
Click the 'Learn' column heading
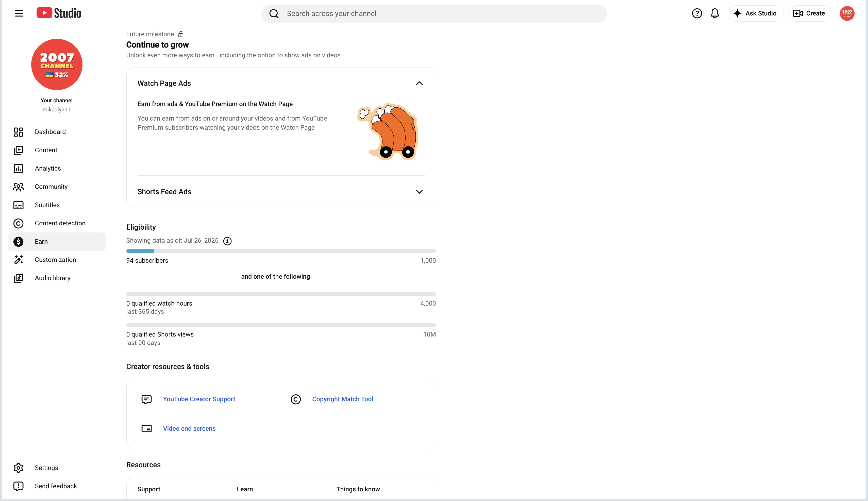click(245, 489)
